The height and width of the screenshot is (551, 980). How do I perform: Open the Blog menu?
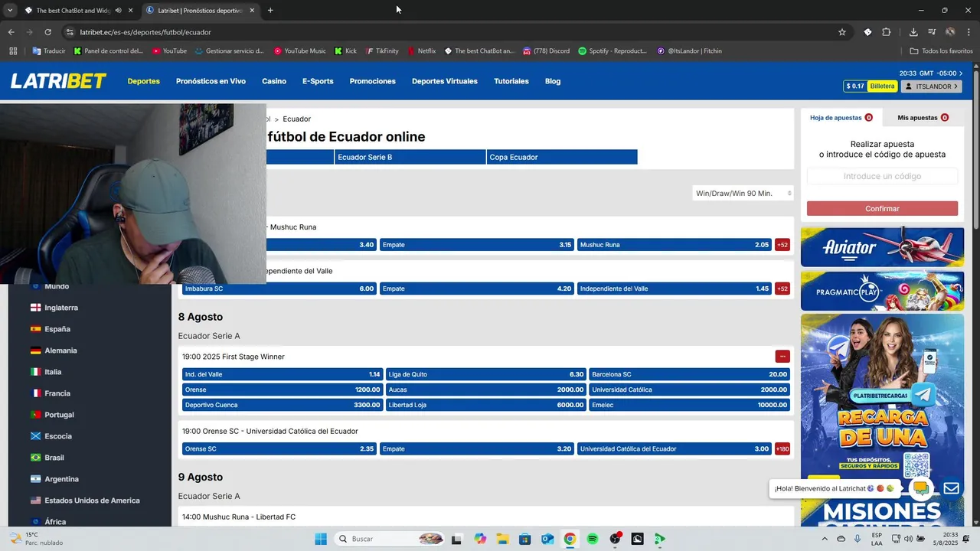tap(553, 81)
